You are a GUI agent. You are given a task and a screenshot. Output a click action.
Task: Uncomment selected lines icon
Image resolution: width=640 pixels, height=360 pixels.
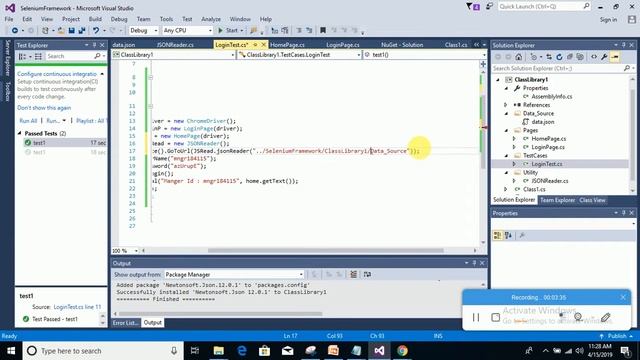(309, 31)
